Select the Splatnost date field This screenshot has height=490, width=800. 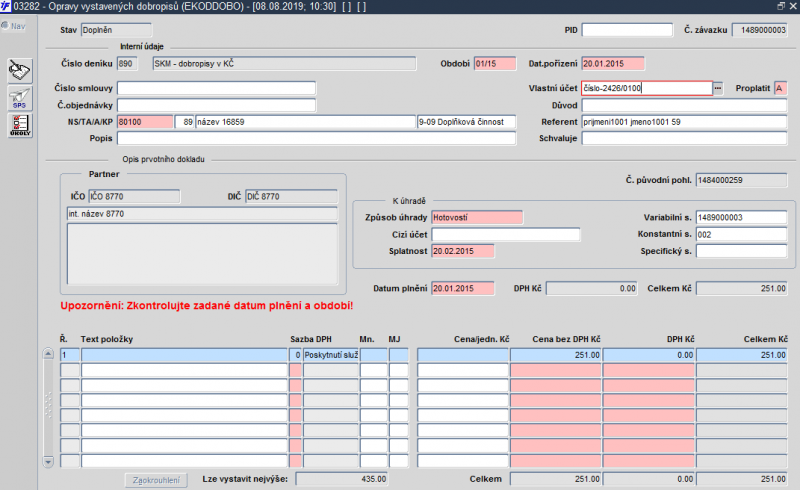point(463,251)
